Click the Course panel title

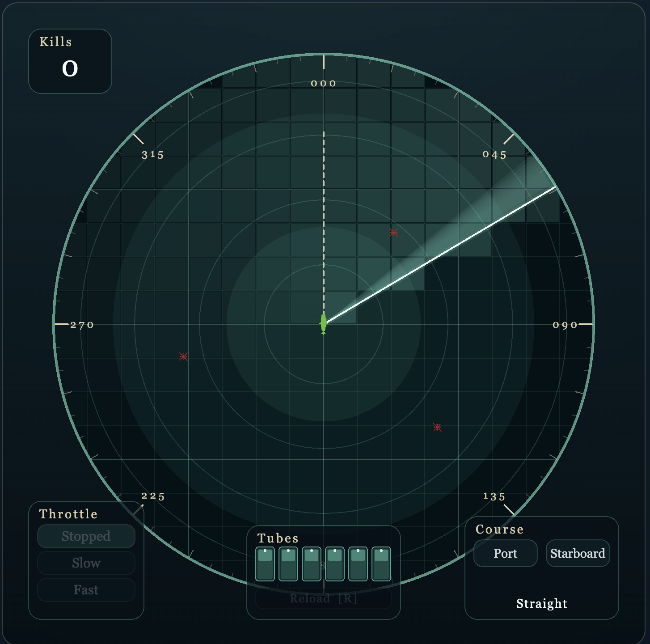click(x=500, y=529)
